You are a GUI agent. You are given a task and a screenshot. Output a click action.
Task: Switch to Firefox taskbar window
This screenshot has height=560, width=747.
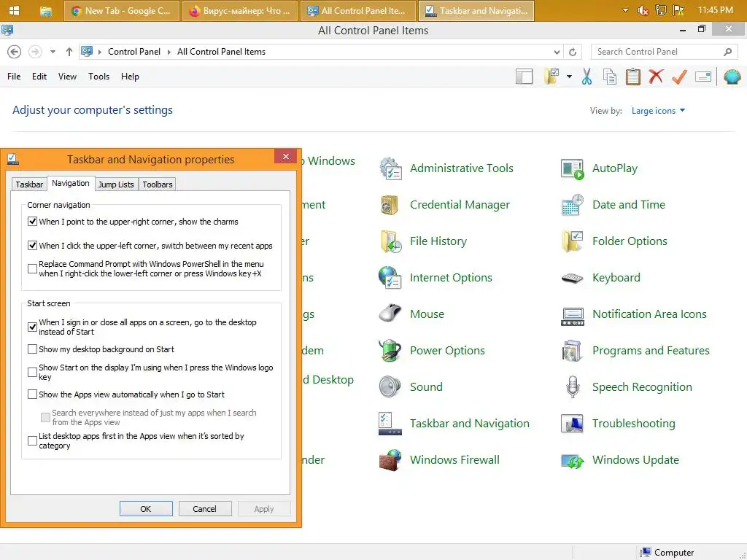click(239, 11)
